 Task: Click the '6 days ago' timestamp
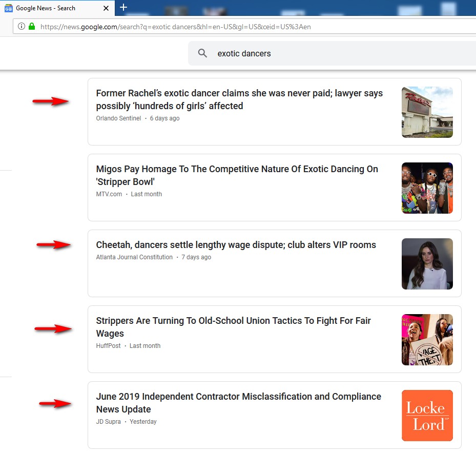tap(164, 118)
